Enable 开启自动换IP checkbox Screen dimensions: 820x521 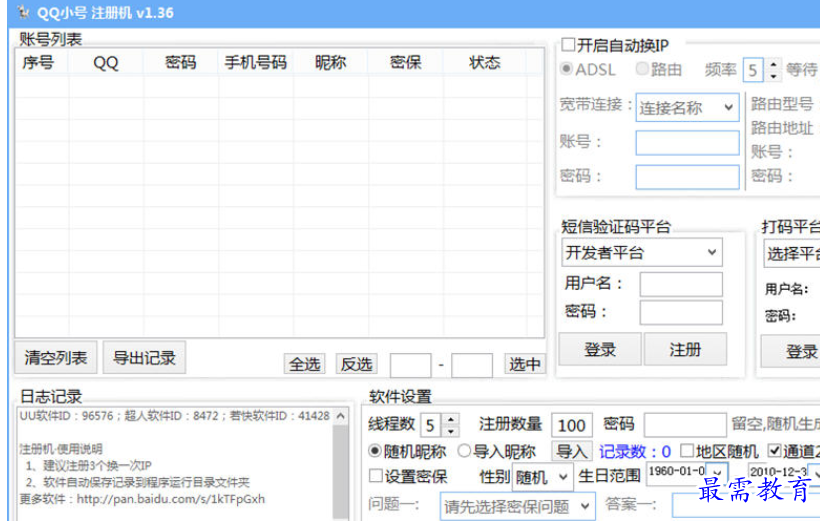(568, 45)
